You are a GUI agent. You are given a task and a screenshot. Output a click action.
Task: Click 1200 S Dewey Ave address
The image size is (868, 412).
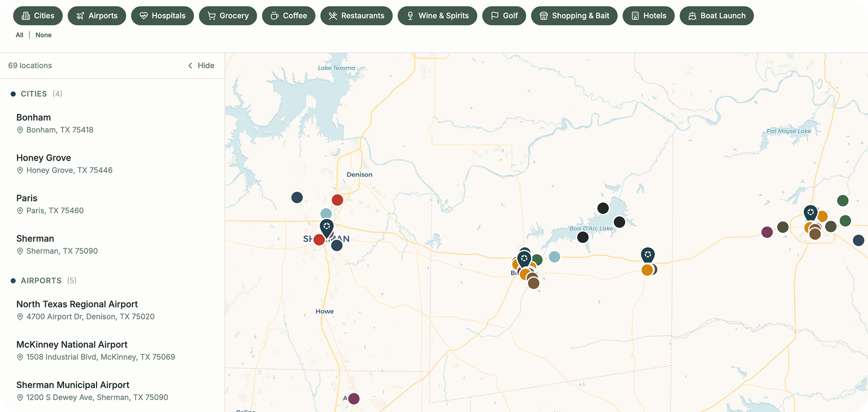[x=97, y=397]
